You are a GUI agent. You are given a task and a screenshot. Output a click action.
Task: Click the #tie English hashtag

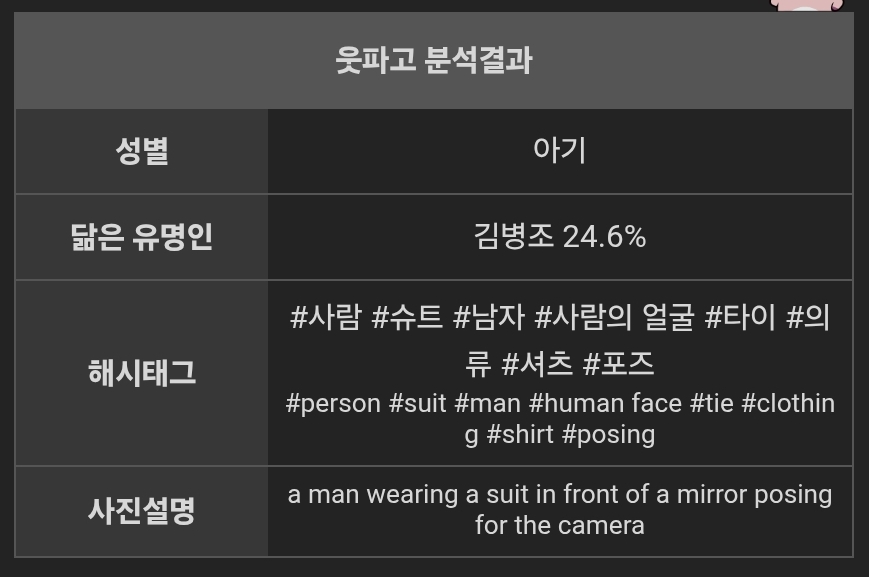tap(712, 404)
